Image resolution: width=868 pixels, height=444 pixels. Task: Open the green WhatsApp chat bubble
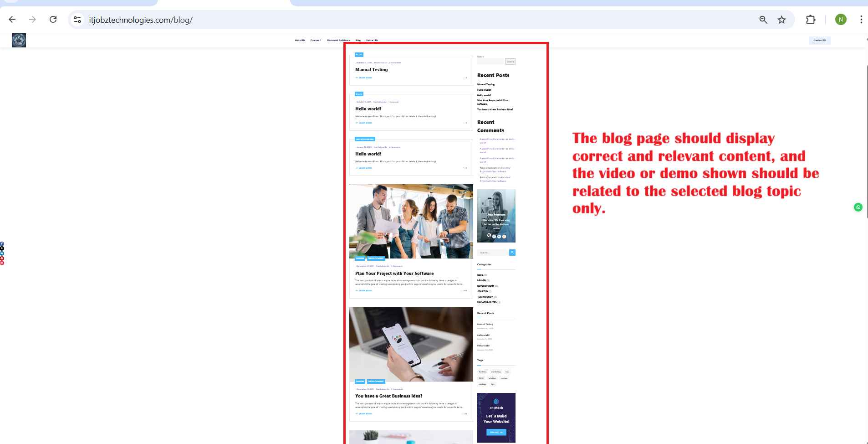tap(858, 207)
